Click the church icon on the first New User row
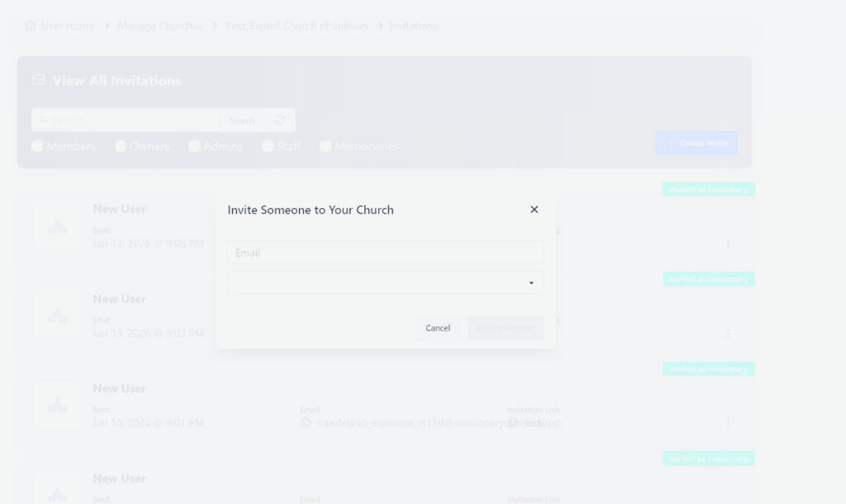This screenshot has height=504, width=846. pos(56,226)
